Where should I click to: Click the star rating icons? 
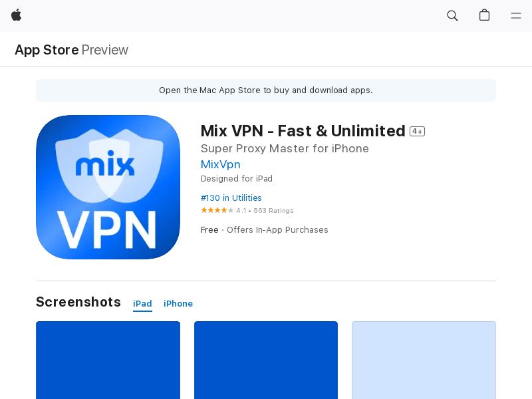click(217, 210)
